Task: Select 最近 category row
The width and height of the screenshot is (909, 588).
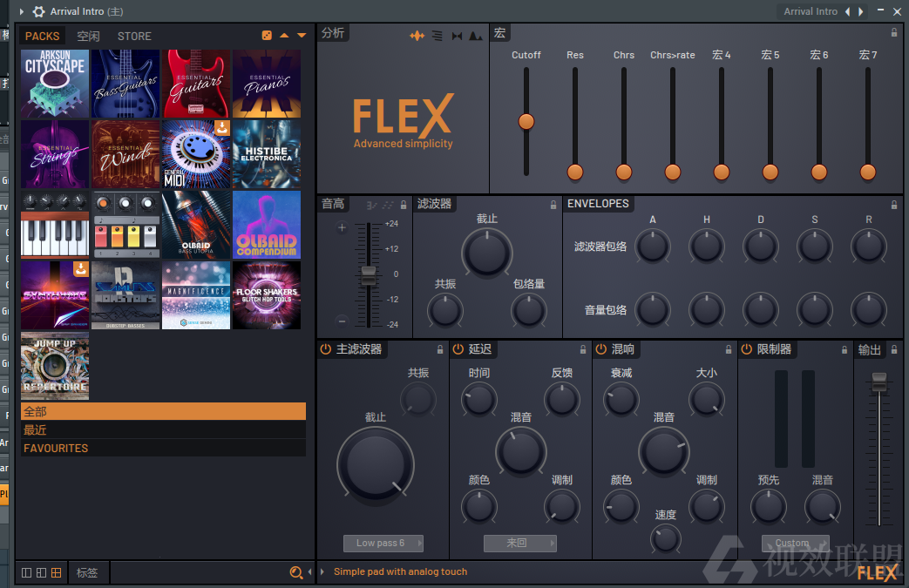Action: click(x=164, y=429)
